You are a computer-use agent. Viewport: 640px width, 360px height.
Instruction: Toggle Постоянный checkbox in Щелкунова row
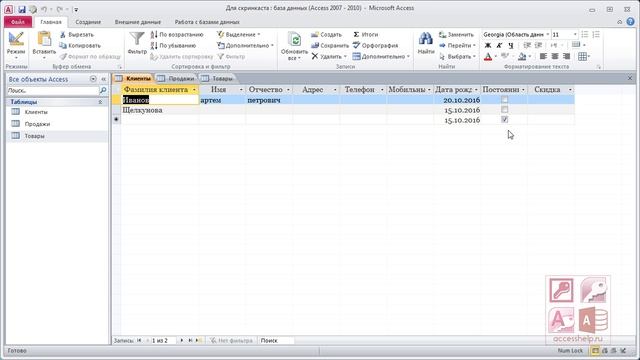point(504,110)
